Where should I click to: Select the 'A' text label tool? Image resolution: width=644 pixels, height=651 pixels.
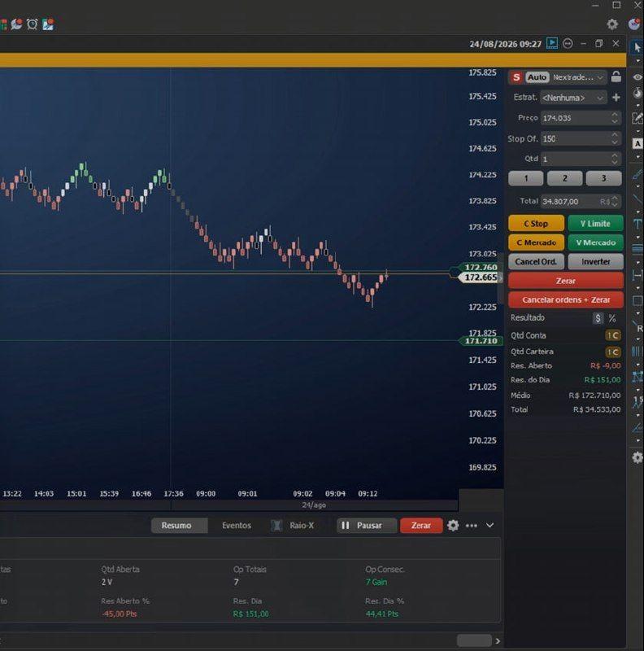[x=637, y=144]
